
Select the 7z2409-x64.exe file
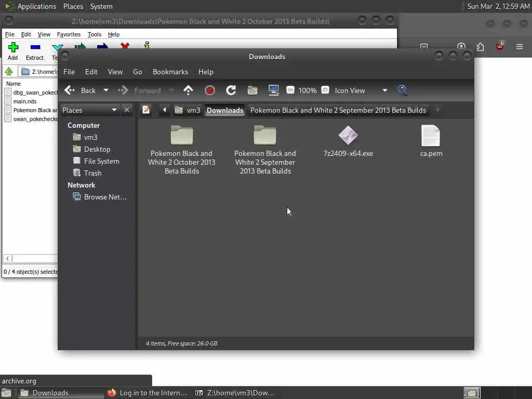coord(348,141)
